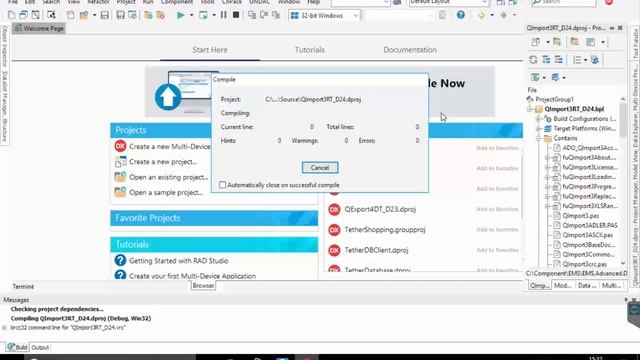Switch to the Documentation tab
Screen dimensions: 640x360
pos(410,50)
